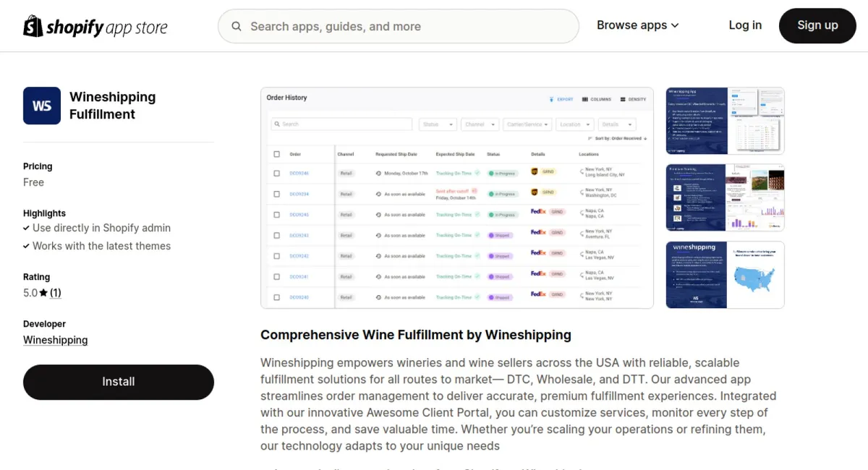The image size is (868, 470).
Task: Click the 5.0 rating value
Action: coord(30,293)
